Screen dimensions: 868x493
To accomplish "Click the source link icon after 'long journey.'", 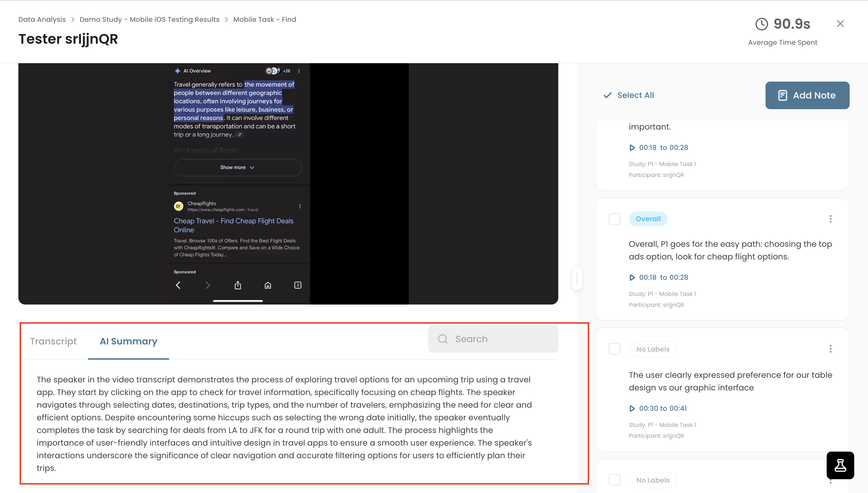I will [x=239, y=135].
